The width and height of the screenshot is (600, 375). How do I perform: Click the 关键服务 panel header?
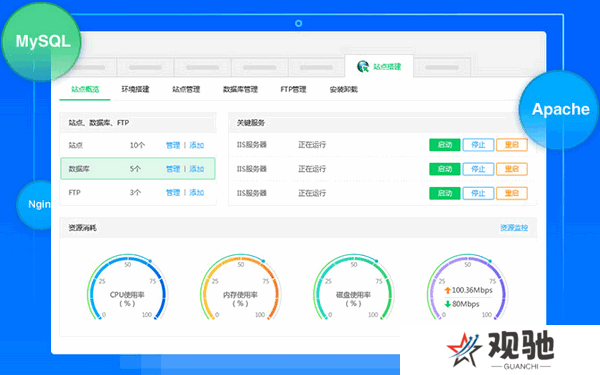click(x=382, y=123)
